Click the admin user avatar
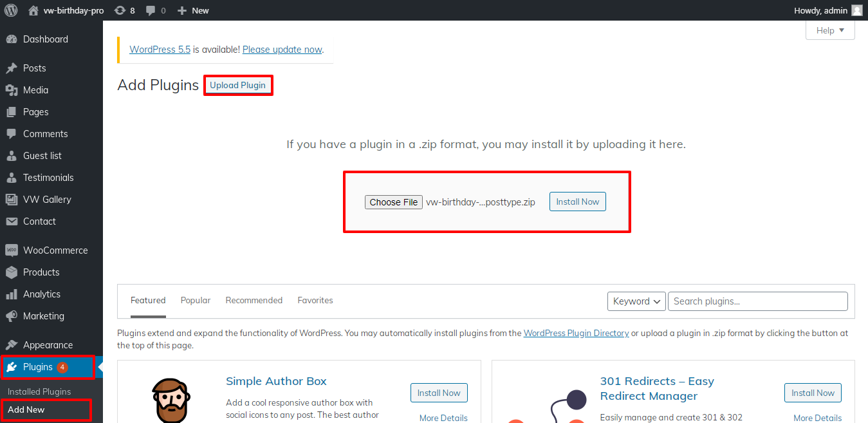 click(x=856, y=10)
